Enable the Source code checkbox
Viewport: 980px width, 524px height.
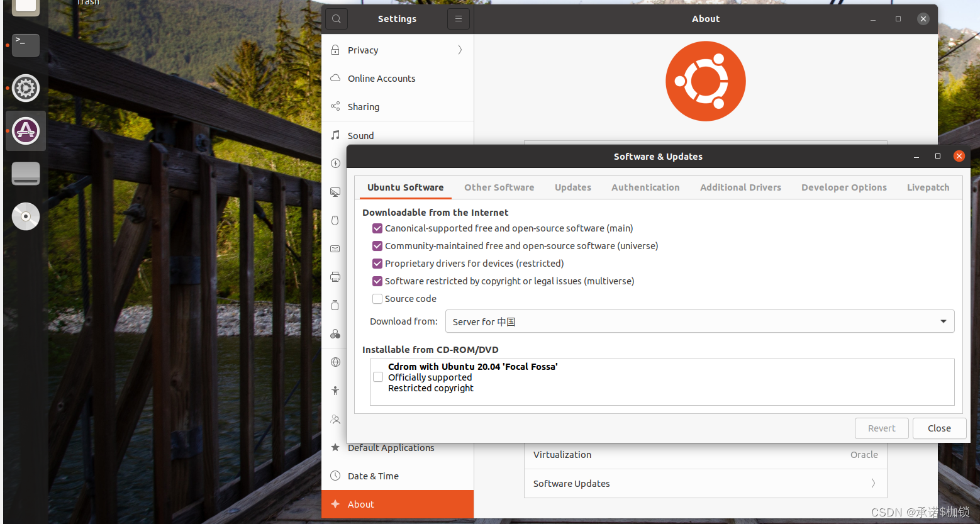[377, 299]
